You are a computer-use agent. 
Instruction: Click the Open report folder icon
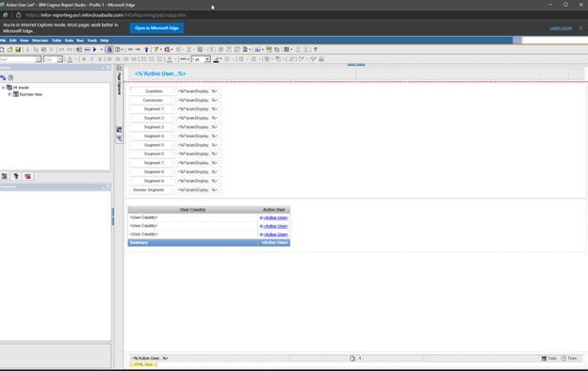point(10,50)
